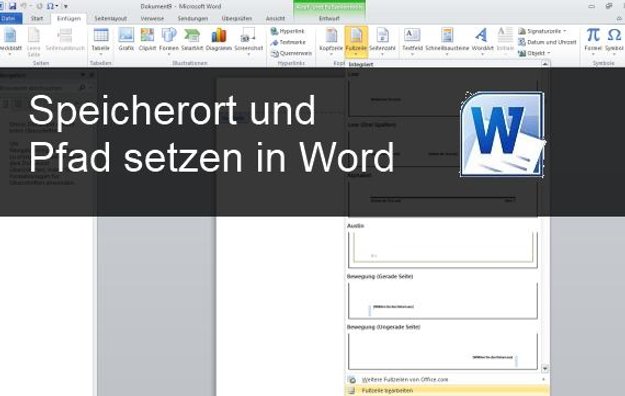This screenshot has width=625, height=396.
Task: Open Customize Quick Access Toolbar dropdown
Action: pyautogui.click(x=66, y=6)
